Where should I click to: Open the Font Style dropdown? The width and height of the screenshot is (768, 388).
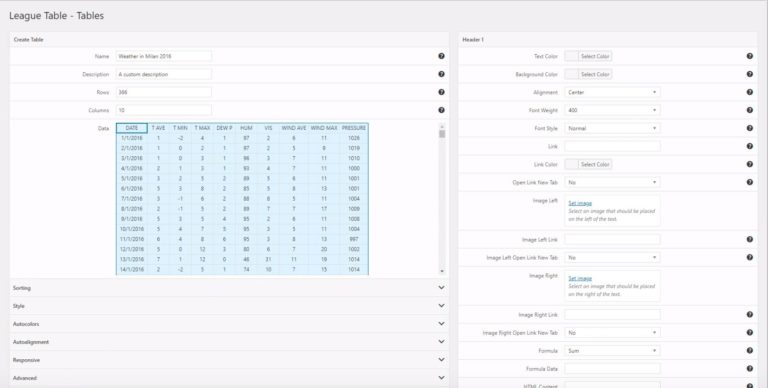(x=612, y=128)
